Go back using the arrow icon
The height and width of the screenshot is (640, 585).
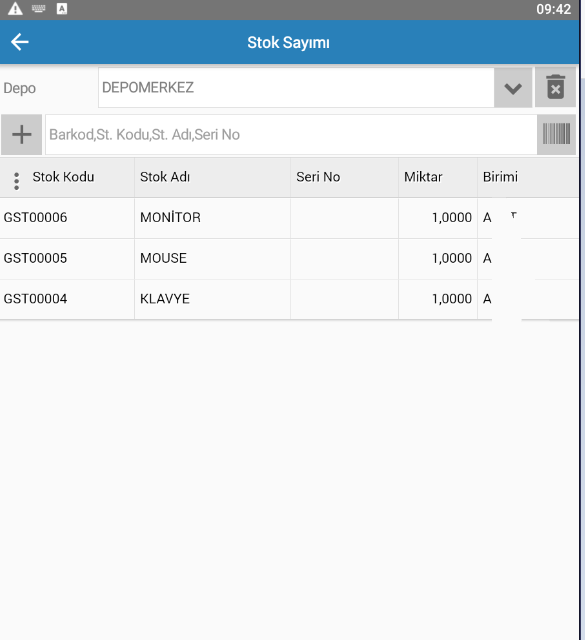20,42
